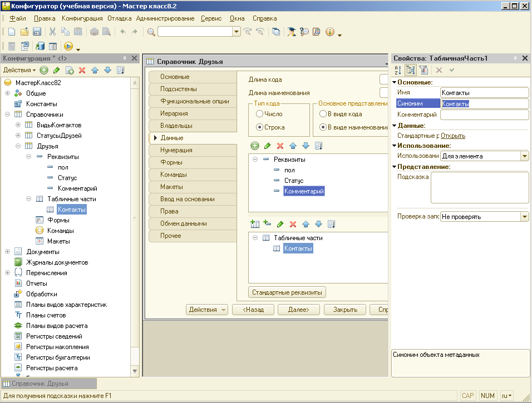
Task: Open the Конфигурация menu
Action: click(x=82, y=18)
